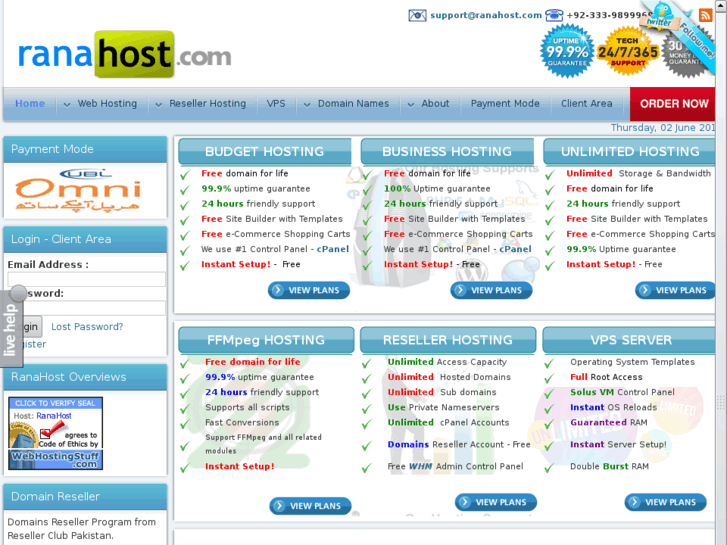The height and width of the screenshot is (545, 727).
Task: Open the live help side tab
Action: (11, 328)
